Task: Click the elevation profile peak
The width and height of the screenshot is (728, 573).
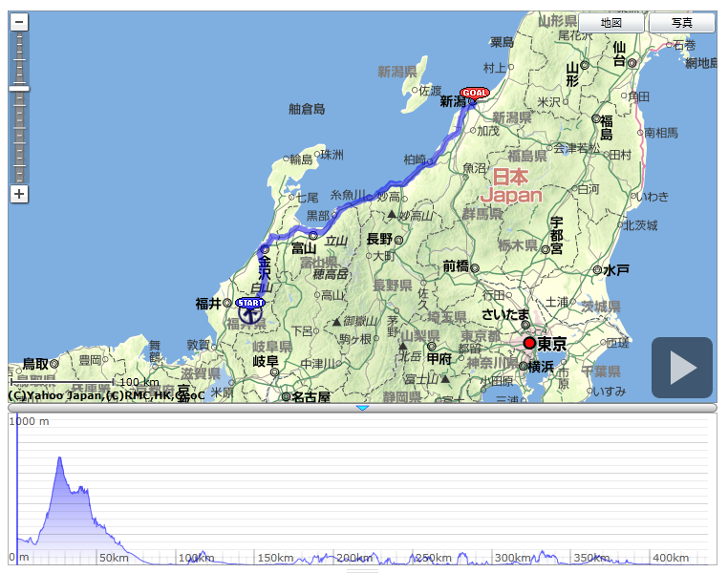Action: 60,458
